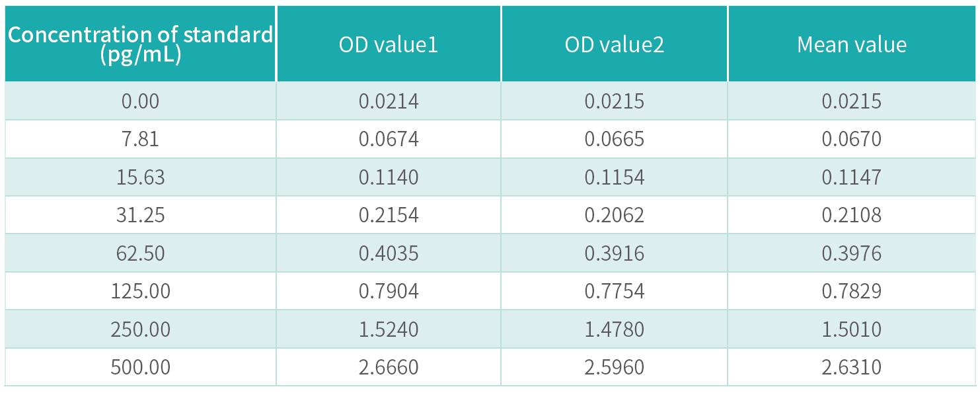
Task: Click the Mean value column header
Action: click(852, 44)
